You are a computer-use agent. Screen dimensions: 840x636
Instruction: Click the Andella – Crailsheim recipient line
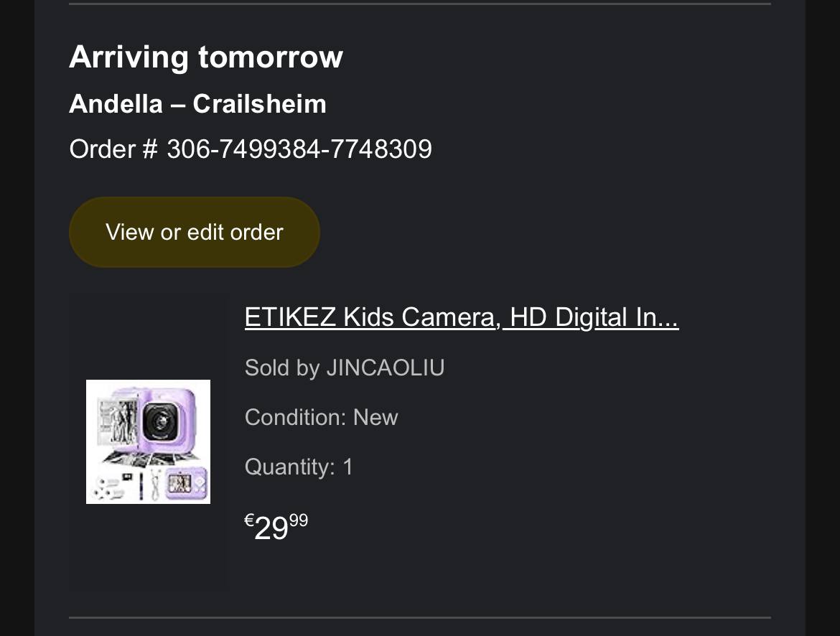point(197,104)
